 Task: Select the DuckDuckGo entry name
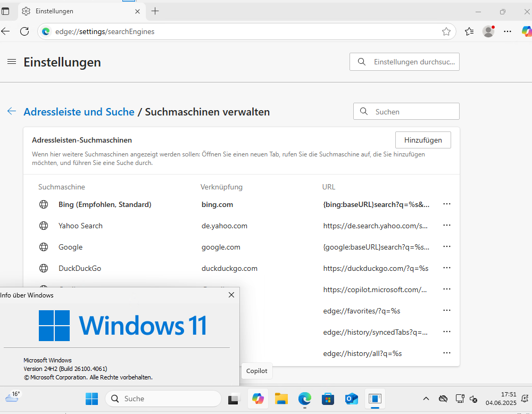pos(80,268)
